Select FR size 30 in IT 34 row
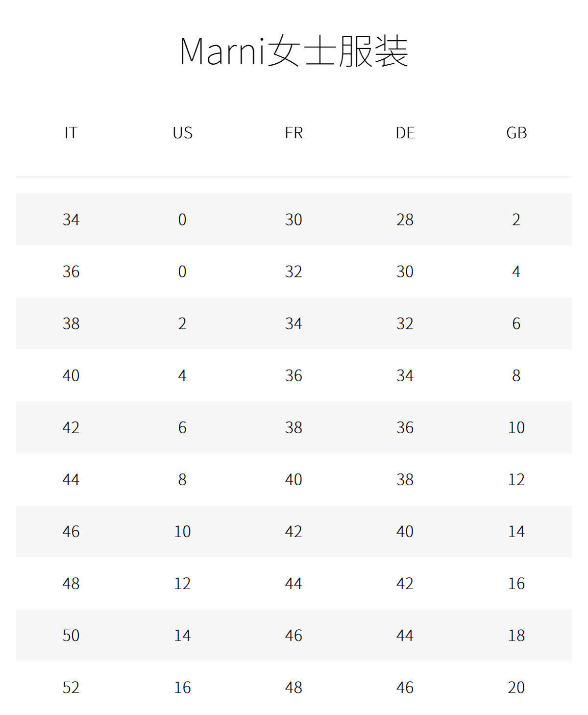Viewport: 588px width, 715px height. pos(294,220)
